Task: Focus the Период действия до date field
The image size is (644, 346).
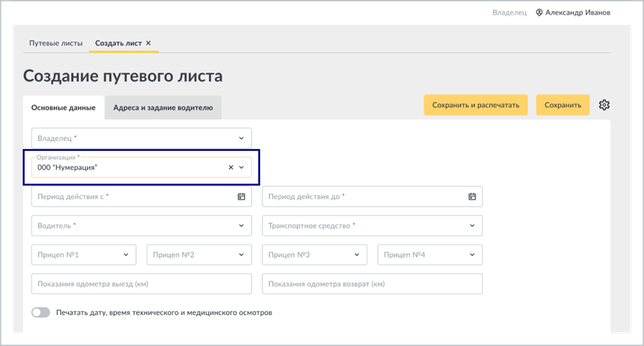Action: 372,196
